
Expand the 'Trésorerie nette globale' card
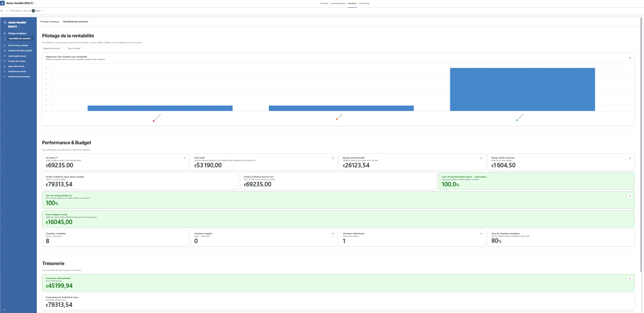click(630, 278)
